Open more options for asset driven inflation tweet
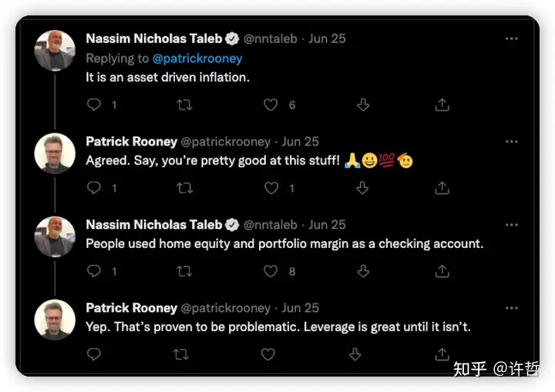 [x=512, y=39]
